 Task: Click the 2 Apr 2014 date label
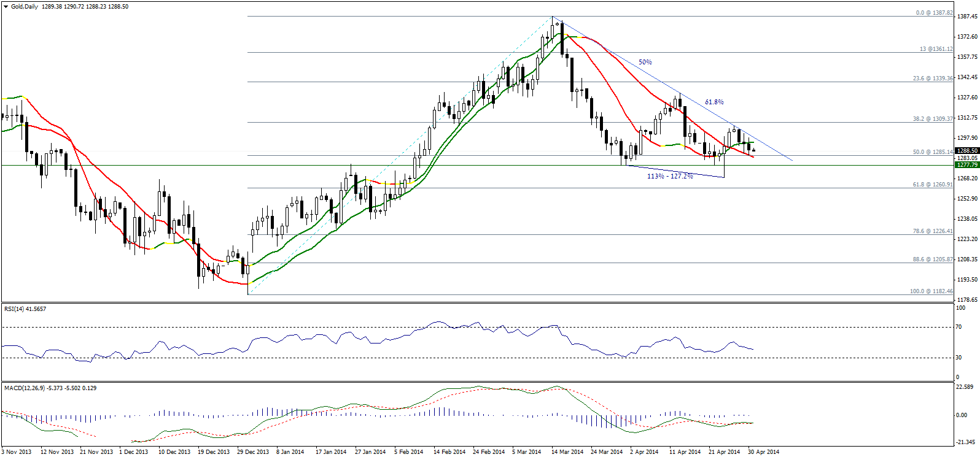(x=644, y=452)
